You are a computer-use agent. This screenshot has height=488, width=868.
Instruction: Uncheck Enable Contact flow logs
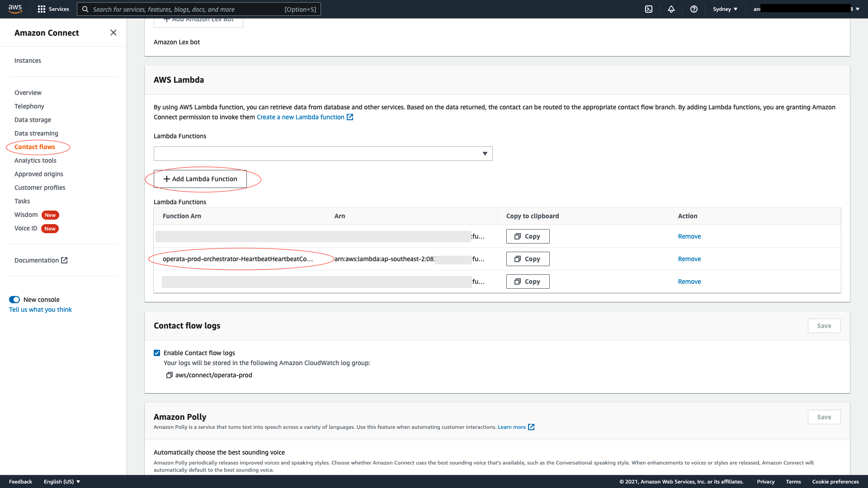(157, 353)
